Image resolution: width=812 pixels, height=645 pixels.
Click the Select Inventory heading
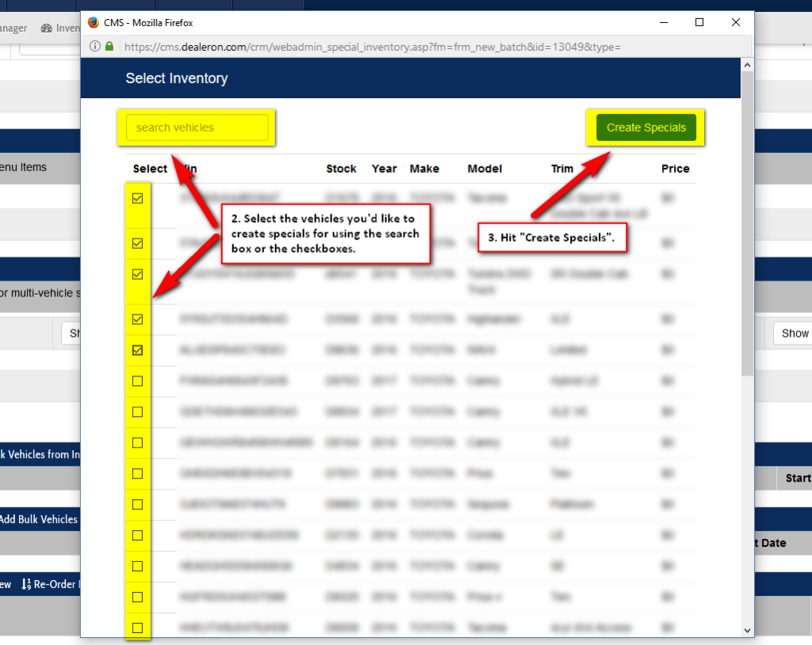[x=177, y=78]
